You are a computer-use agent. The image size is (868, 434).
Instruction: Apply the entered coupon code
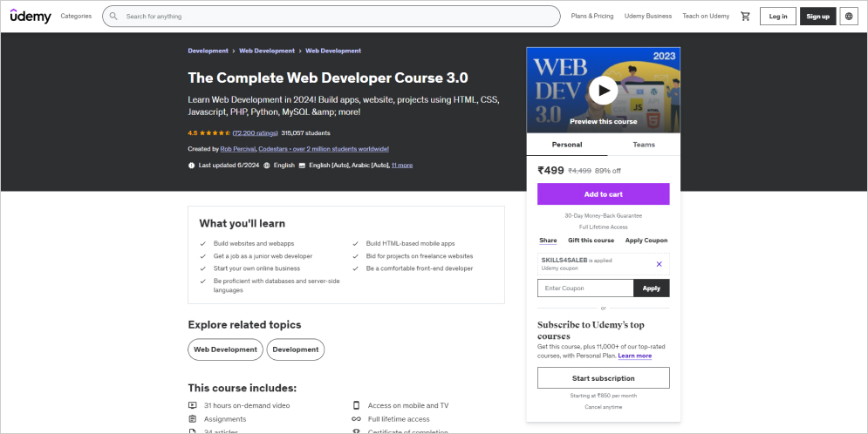click(652, 288)
